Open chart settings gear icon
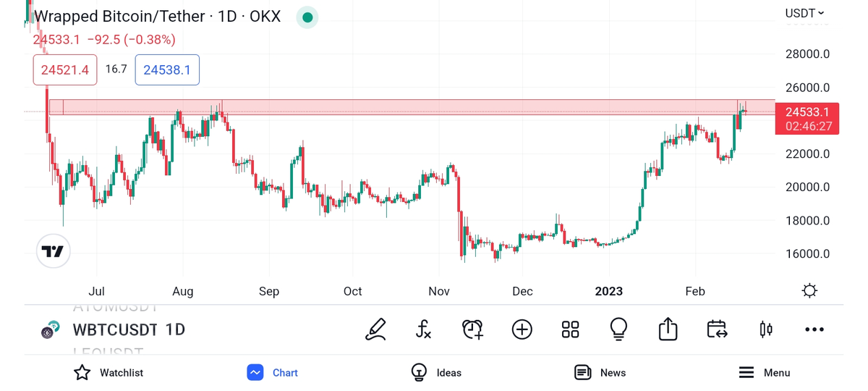This screenshot has height=391, width=868. click(809, 291)
